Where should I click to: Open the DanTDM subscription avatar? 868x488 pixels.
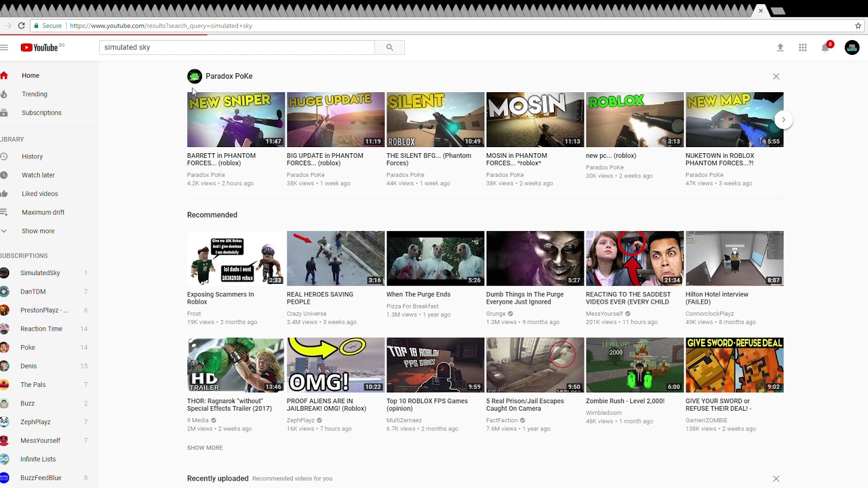(5, 291)
